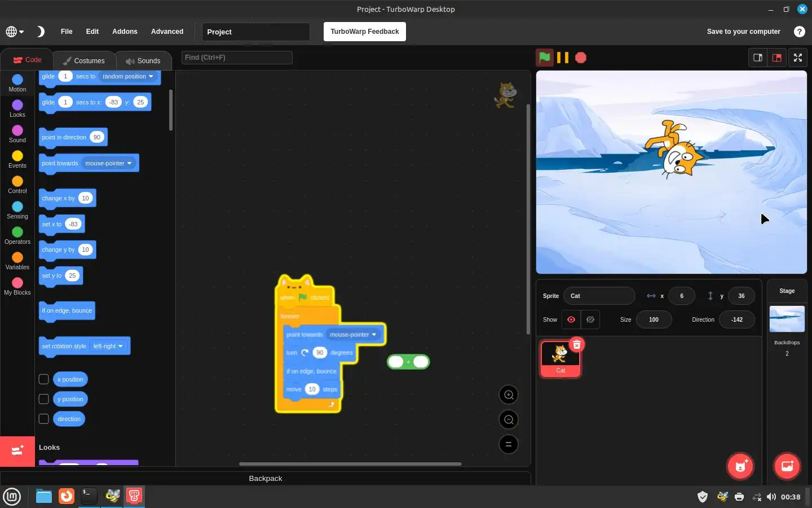Select the Sound block category
Viewport: 812px width, 508px height.
[17, 134]
